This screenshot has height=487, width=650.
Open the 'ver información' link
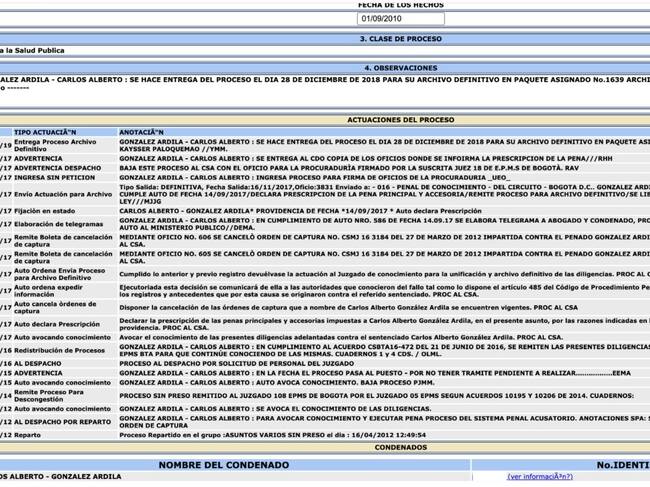(540, 476)
